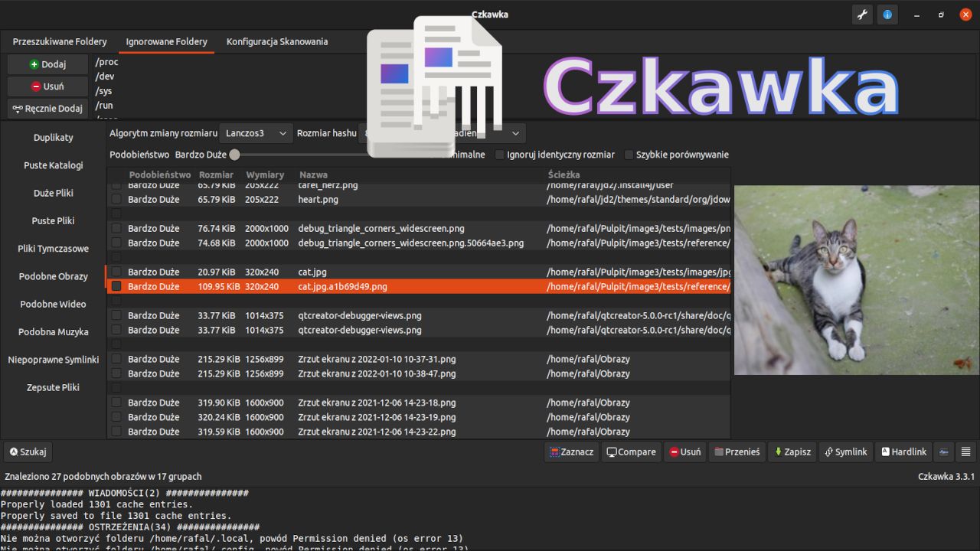
Task: Select the /run ignored folder entry
Action: [104, 106]
